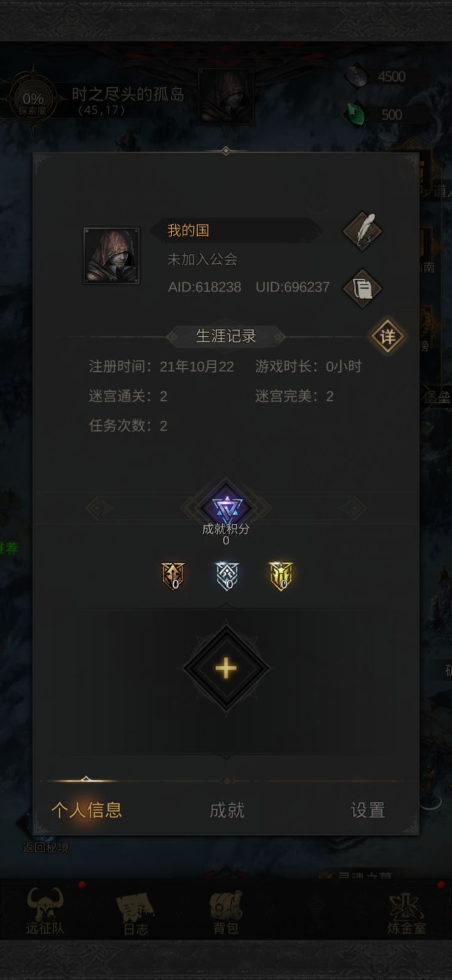Screen dimensions: 452x980
Task: Tap the green gem currency counter showing 500
Action: point(384,114)
